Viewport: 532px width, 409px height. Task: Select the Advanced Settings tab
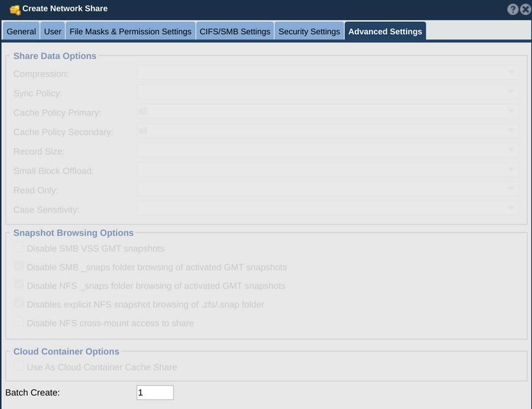(x=385, y=31)
